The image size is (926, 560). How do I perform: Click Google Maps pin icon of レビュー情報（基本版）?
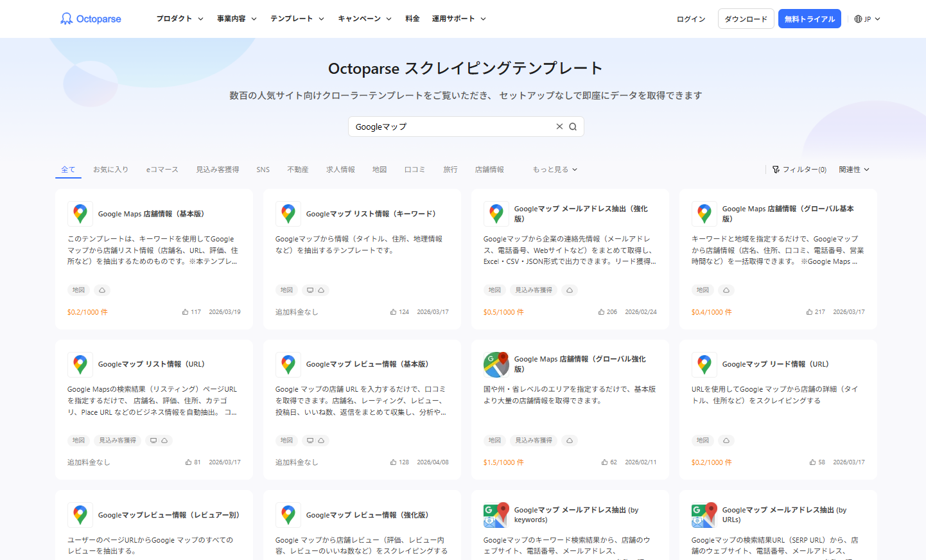(288, 364)
